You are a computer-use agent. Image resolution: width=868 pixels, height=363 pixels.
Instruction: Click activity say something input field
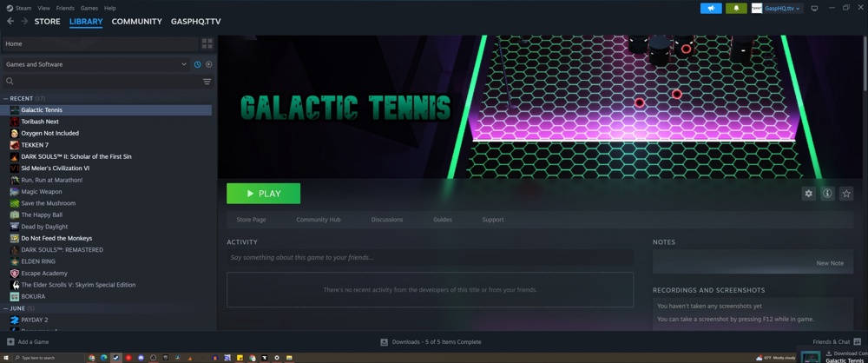[x=431, y=257]
